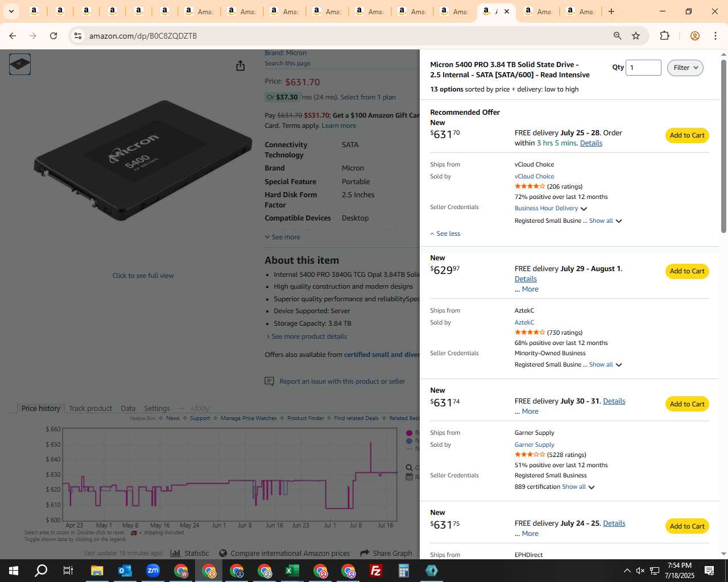Bookmark this page with the star icon
Screen dimensions: 728x582
pos(636,36)
